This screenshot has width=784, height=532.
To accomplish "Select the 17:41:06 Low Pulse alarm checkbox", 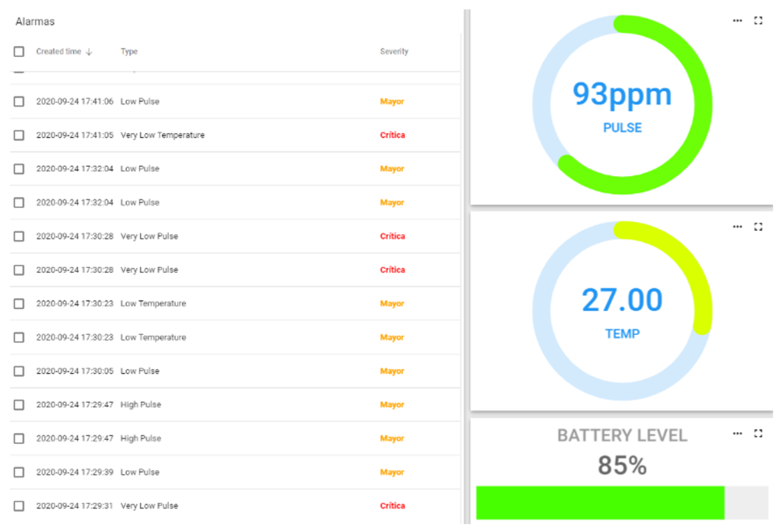I will pyautogui.click(x=19, y=101).
